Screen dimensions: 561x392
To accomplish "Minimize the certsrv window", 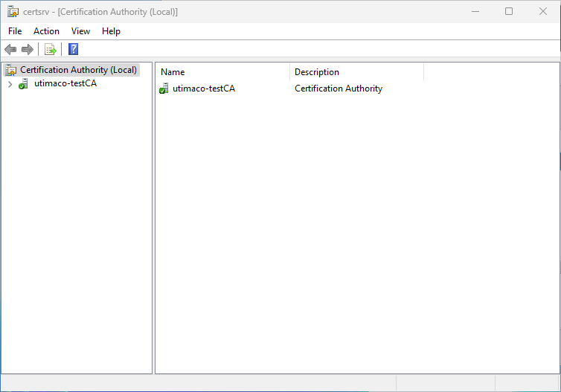I will 475,11.
